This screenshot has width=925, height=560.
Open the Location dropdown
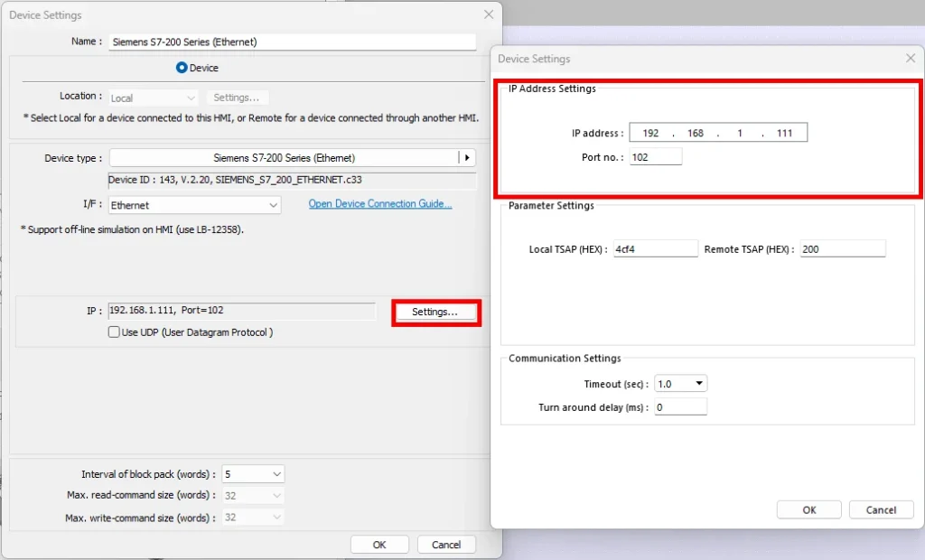tap(191, 98)
